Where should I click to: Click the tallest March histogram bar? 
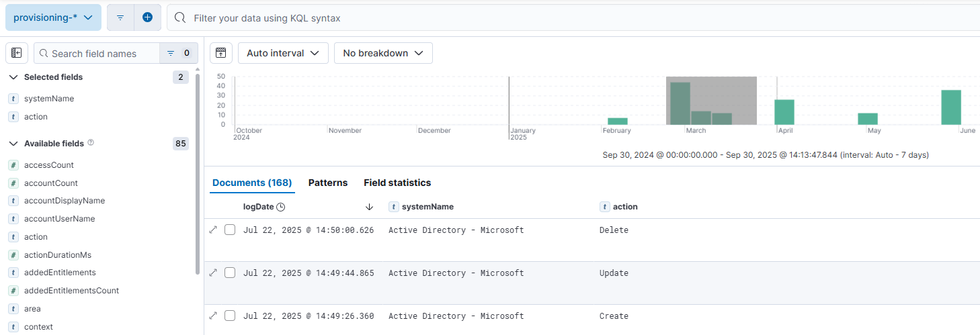pyautogui.click(x=680, y=103)
